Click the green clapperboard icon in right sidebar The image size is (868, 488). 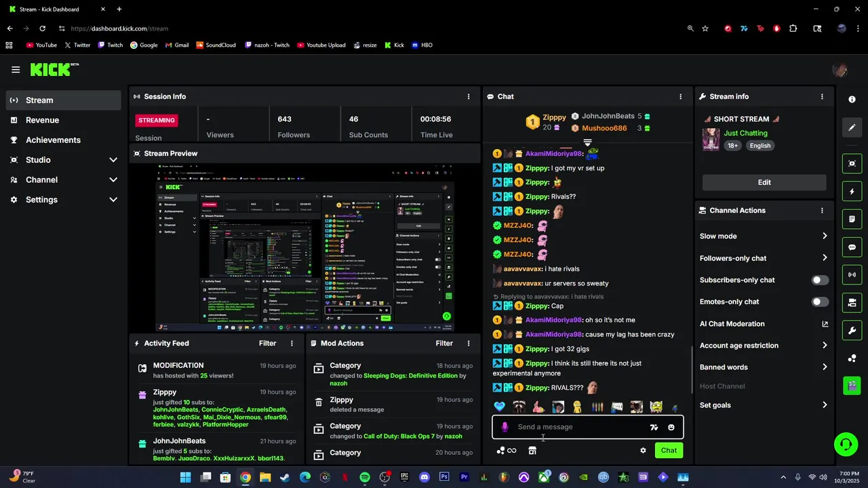pyautogui.click(x=852, y=386)
